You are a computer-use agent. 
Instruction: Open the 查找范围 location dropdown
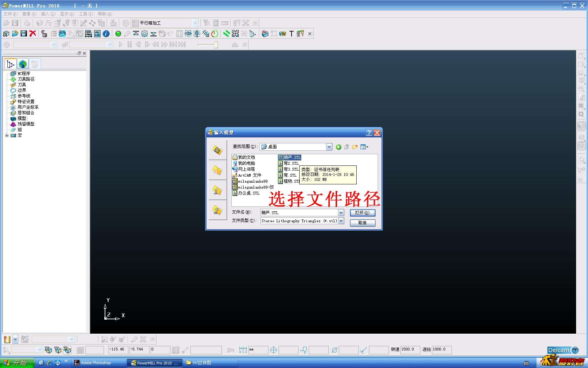click(x=329, y=147)
